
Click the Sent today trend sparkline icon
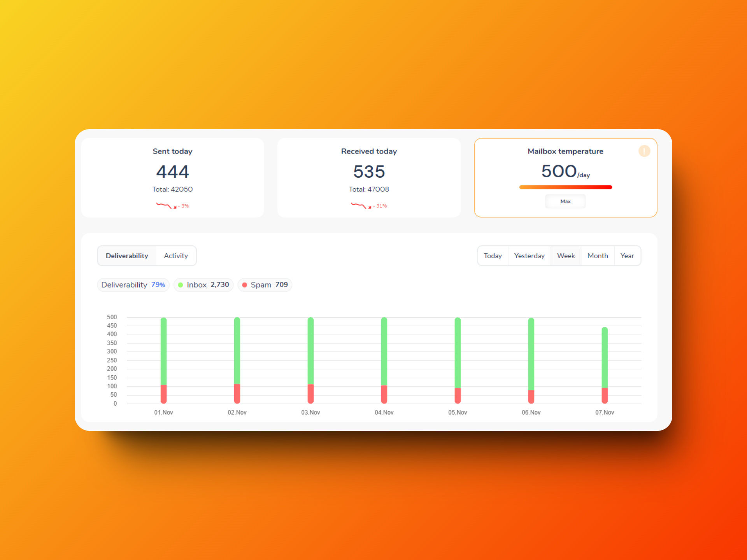(164, 205)
